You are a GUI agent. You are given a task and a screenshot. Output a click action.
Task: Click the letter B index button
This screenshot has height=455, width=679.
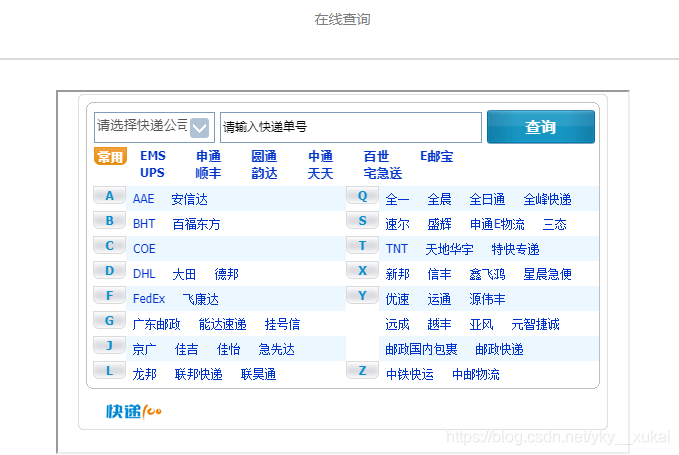coord(110,221)
